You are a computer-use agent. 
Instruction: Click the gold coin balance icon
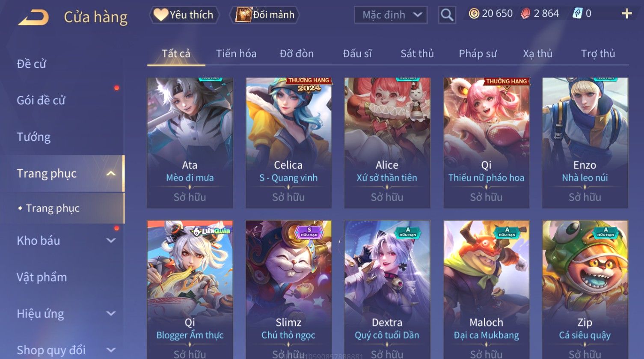point(474,14)
